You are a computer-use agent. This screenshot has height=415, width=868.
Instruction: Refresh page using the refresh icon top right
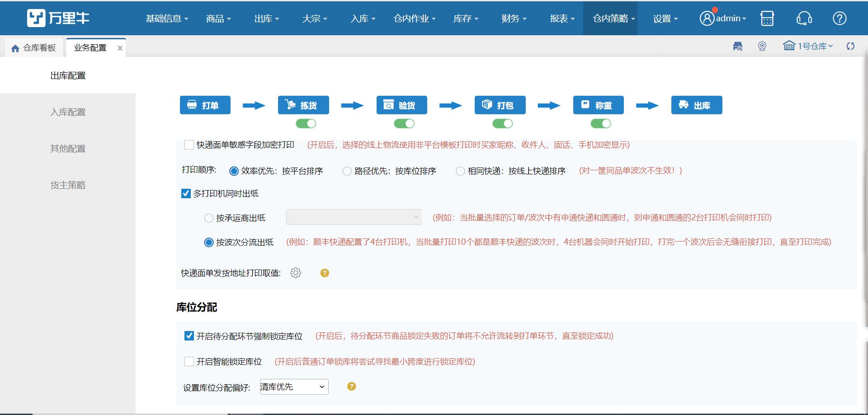click(x=851, y=46)
